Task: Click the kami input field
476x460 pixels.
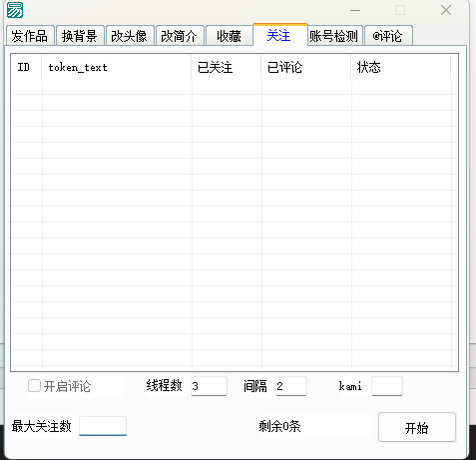Action: [387, 386]
